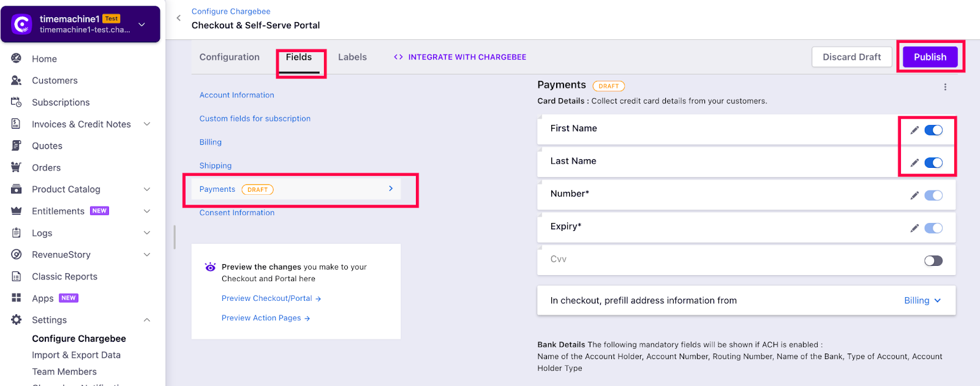The image size is (980, 386).
Task: Open Orders via its basket icon
Action: [x=17, y=167]
